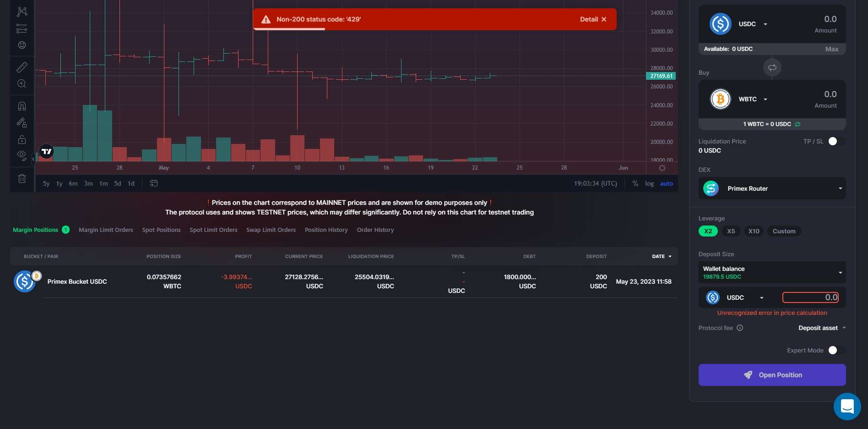The image size is (868, 429).
Task: Set chart range to 1y
Action: point(59,183)
